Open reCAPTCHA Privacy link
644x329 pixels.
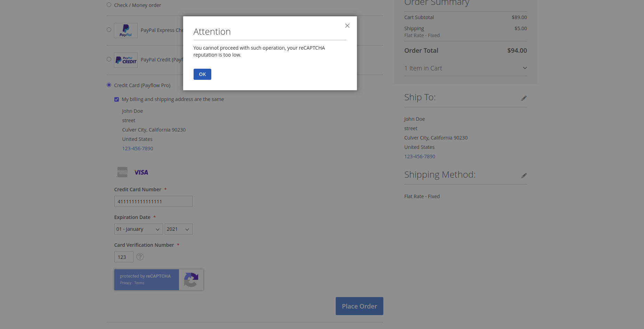[x=126, y=283]
